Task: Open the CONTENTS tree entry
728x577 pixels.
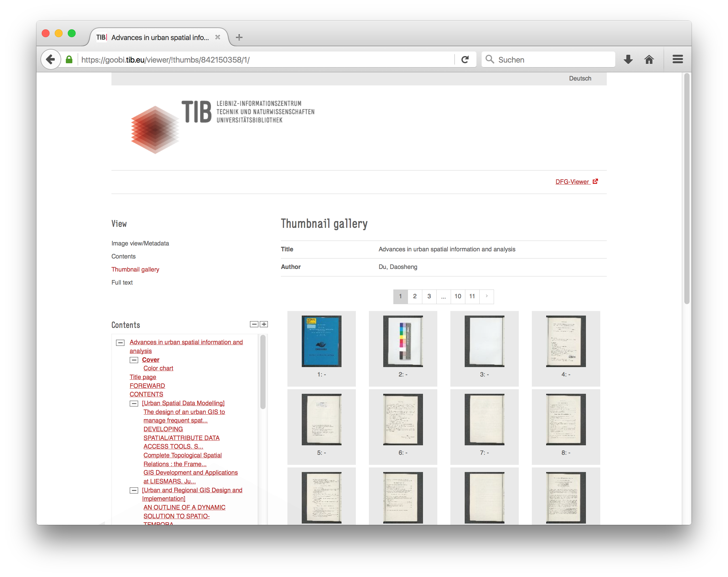Action: pos(146,394)
